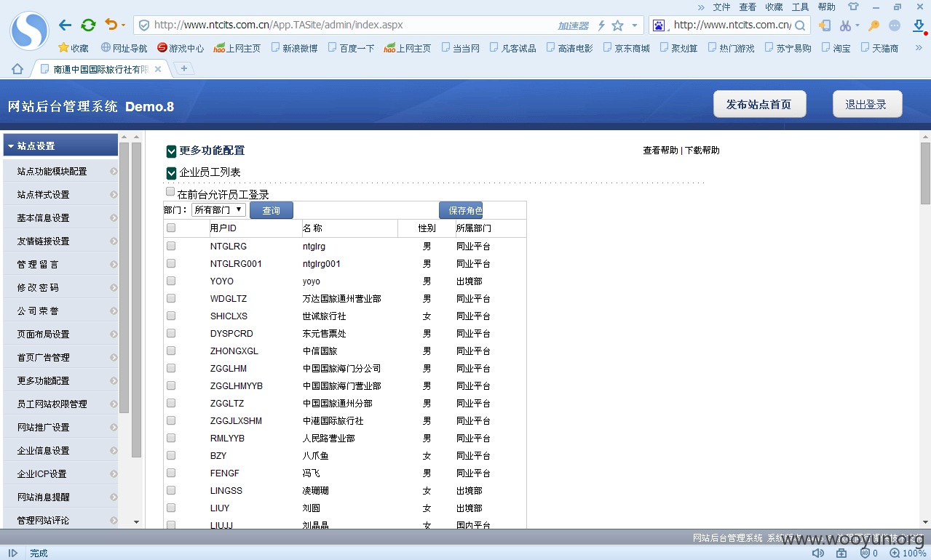
Task: Click the sidebar scroll-down arrow
Action: tap(136, 522)
